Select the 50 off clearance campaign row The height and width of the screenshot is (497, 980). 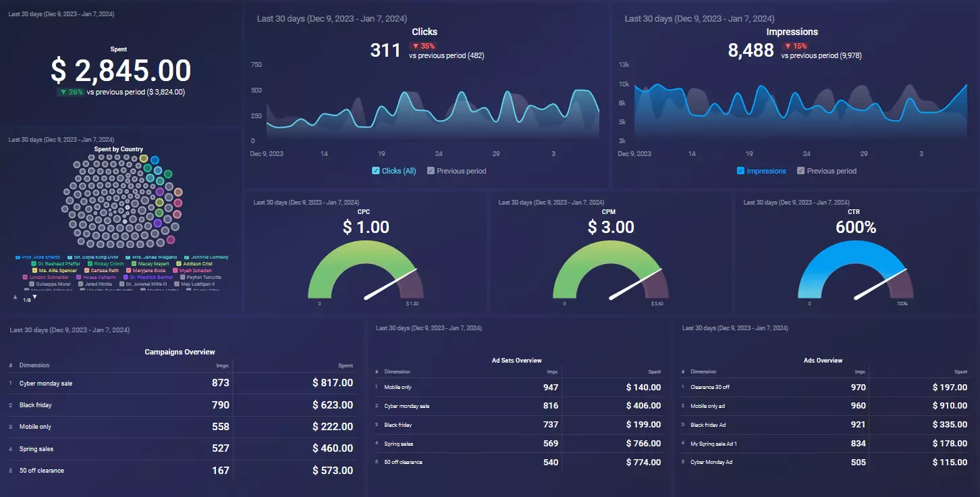(x=181, y=470)
